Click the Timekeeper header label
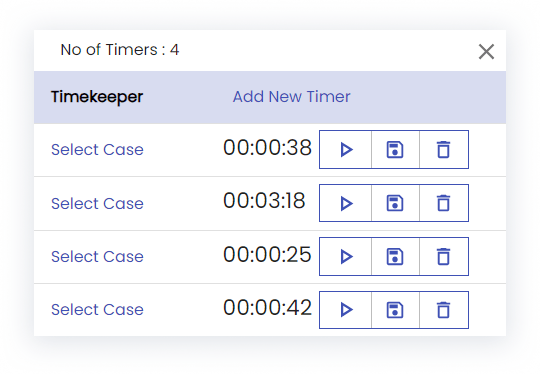Screen dimensions: 540x374 [x=97, y=97]
